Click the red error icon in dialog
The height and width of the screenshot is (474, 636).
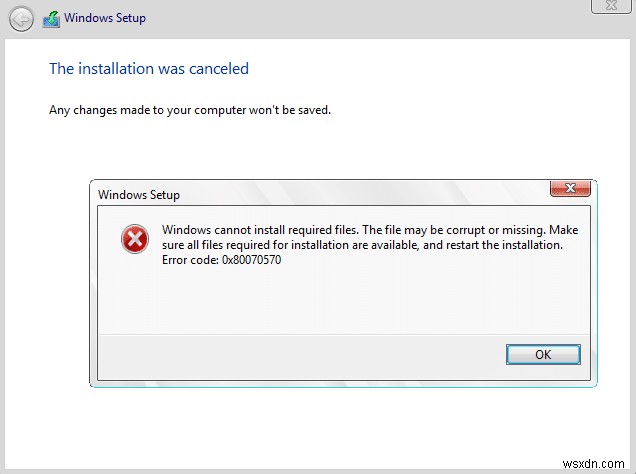tap(133, 240)
